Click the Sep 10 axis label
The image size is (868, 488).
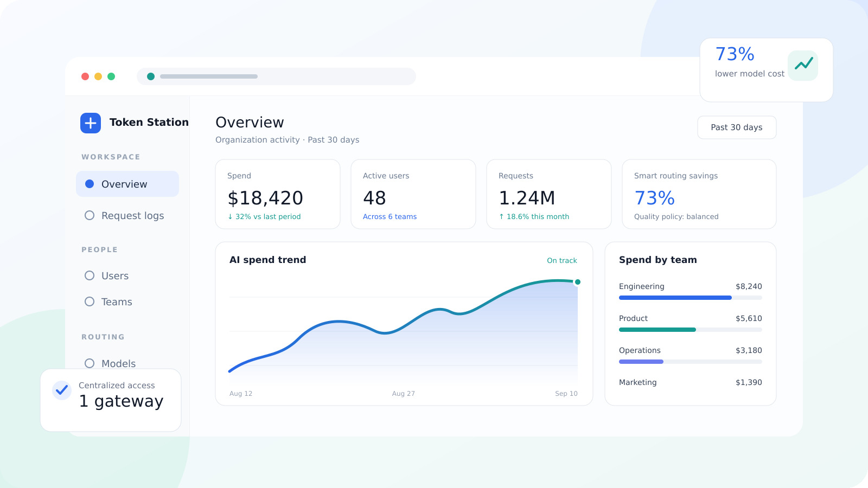(x=566, y=394)
